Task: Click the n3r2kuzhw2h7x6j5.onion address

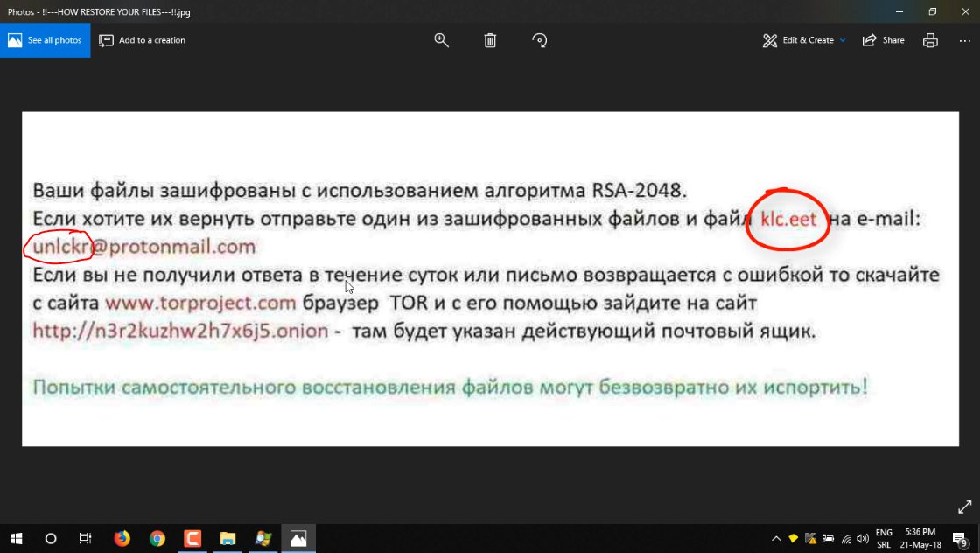Action: point(180,331)
